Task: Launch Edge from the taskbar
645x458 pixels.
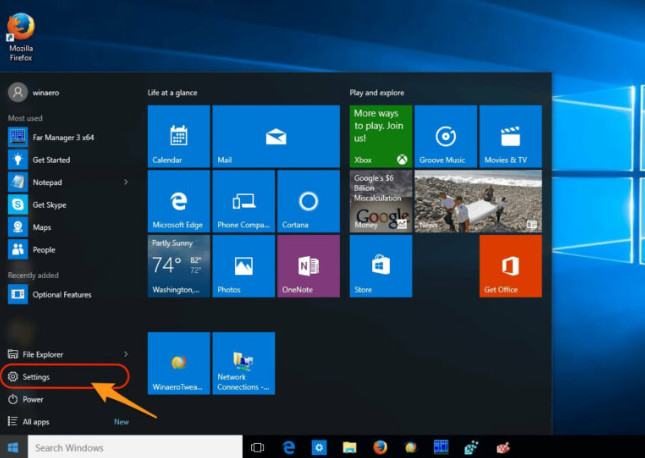Action: coord(289,447)
